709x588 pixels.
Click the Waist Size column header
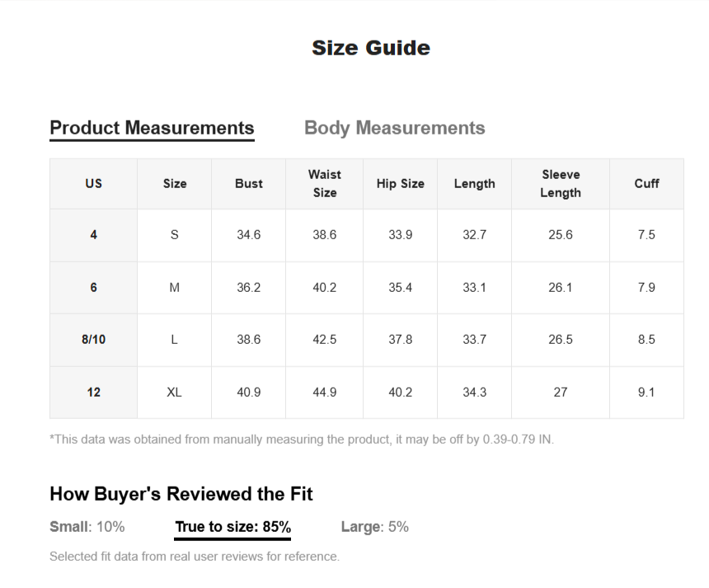(324, 184)
